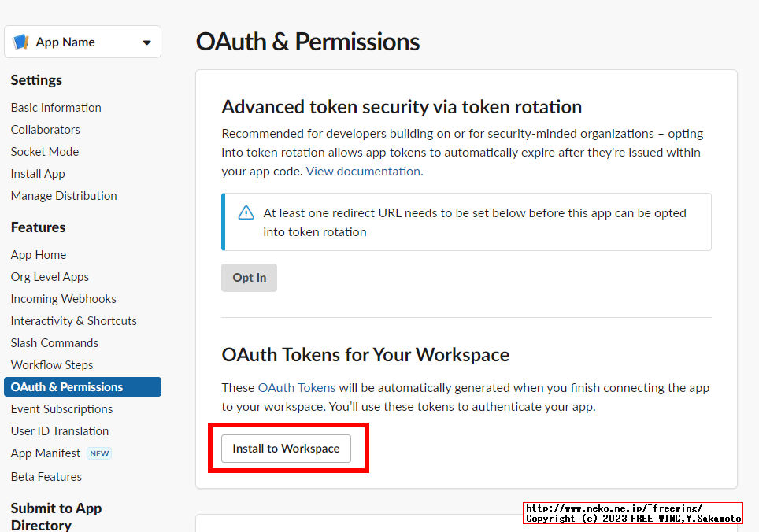Select Manage Distribution

tap(63, 195)
